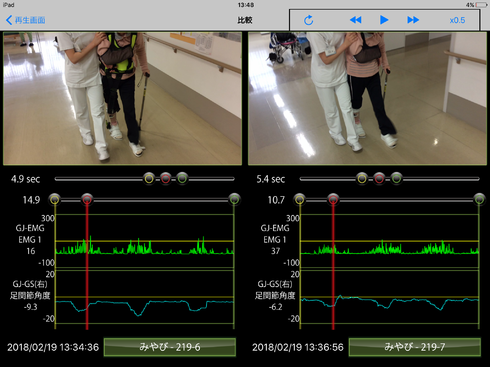Tap the right GJ-EMG green waveform graph
490x367 pixels.
tap(389, 241)
